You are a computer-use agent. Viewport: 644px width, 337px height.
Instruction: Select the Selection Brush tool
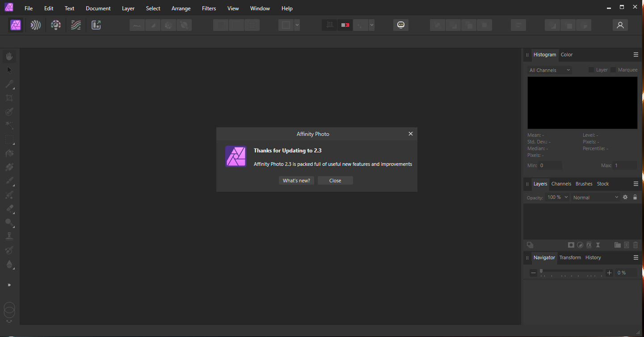click(9, 112)
